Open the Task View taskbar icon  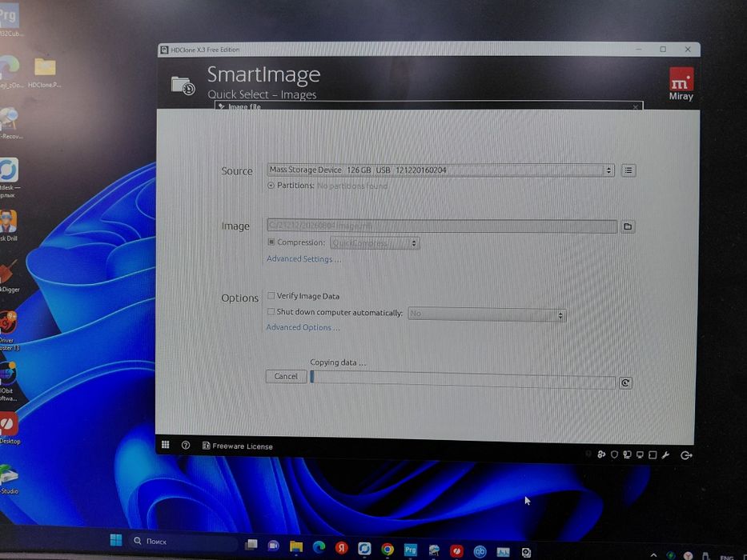(x=251, y=544)
